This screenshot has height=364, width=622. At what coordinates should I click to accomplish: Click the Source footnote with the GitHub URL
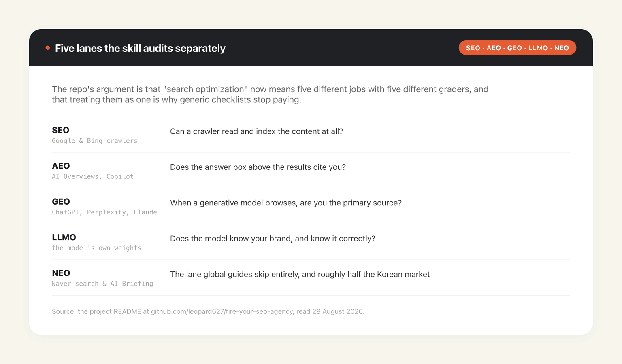[208, 311]
